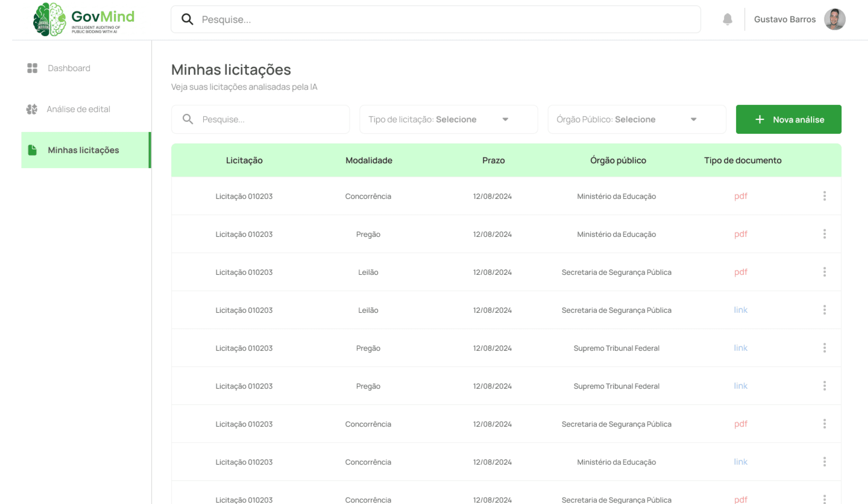Viewport: 868px width, 504px height.
Task: Click the Órgão Público dropdown arrow
Action: (693, 120)
